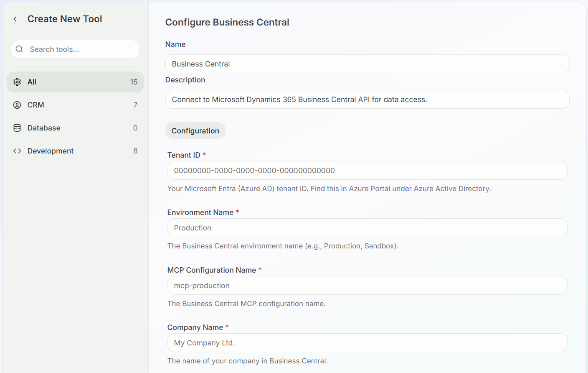Click the database cylinder icon

(x=17, y=128)
